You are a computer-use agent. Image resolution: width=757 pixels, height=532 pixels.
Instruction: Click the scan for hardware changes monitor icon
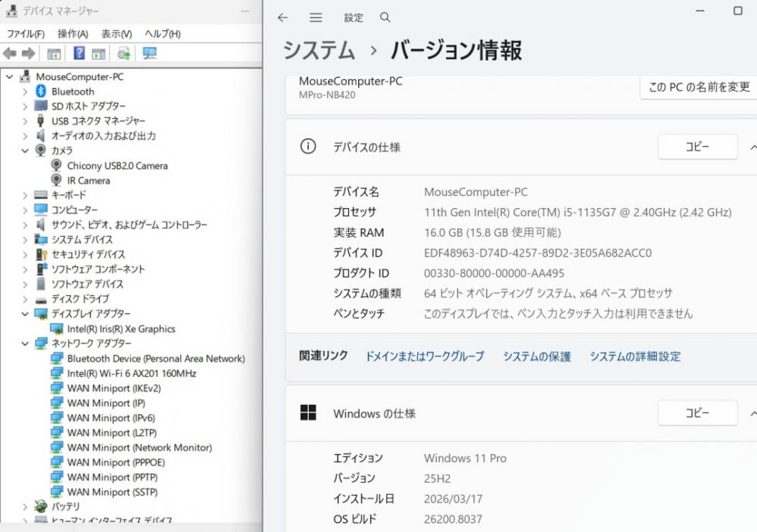pos(149,54)
